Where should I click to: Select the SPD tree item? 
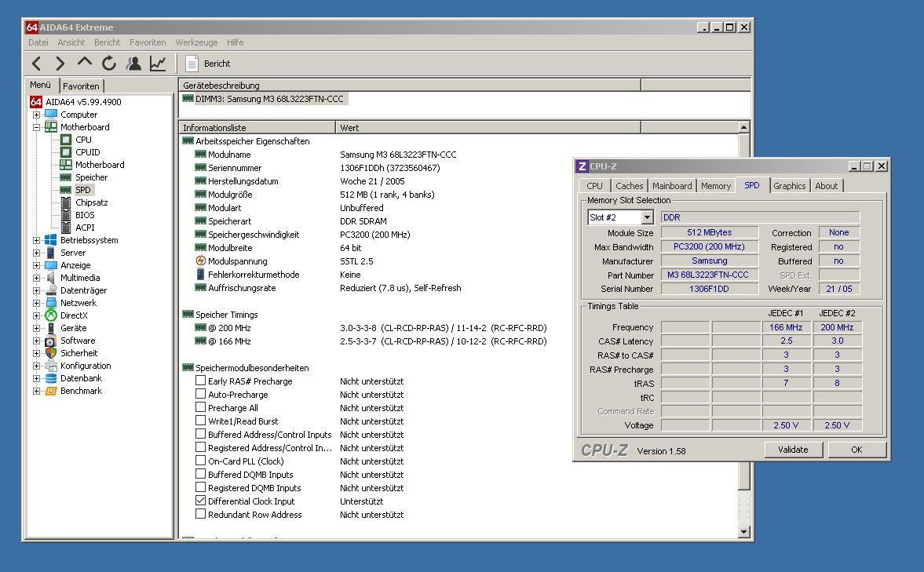click(83, 190)
